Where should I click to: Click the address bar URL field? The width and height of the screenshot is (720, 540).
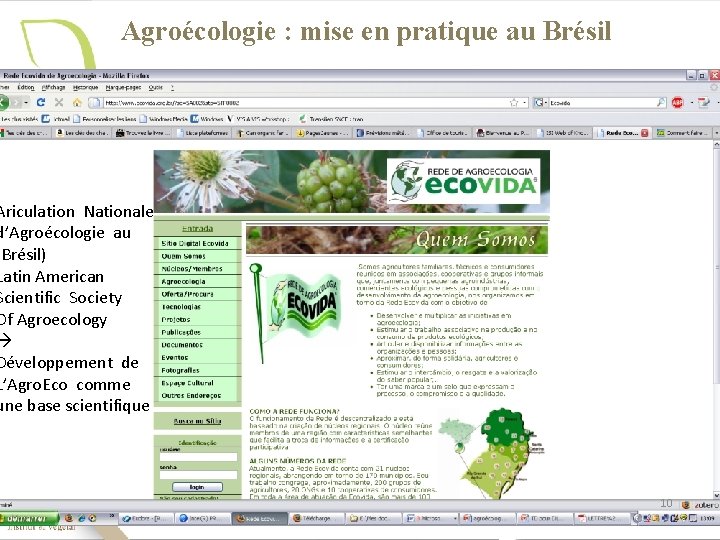click(x=305, y=103)
